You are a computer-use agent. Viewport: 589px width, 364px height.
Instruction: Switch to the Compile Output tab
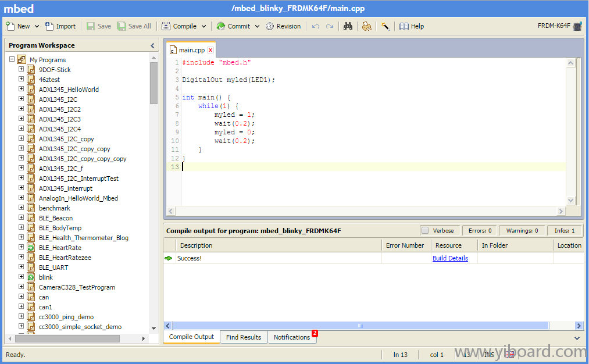click(191, 337)
